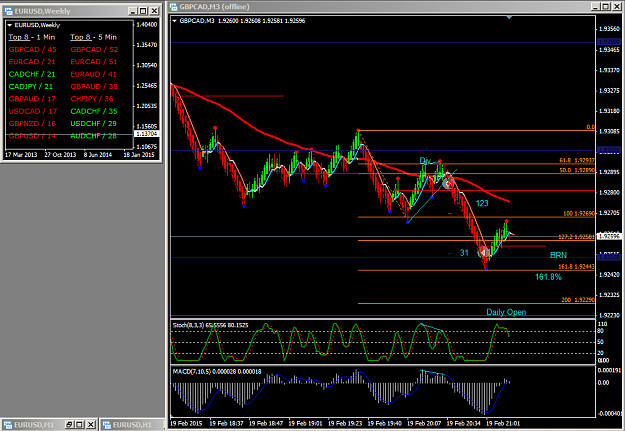
Task: Select GBPCAD / 45 in 1 Min list
Action: point(33,49)
